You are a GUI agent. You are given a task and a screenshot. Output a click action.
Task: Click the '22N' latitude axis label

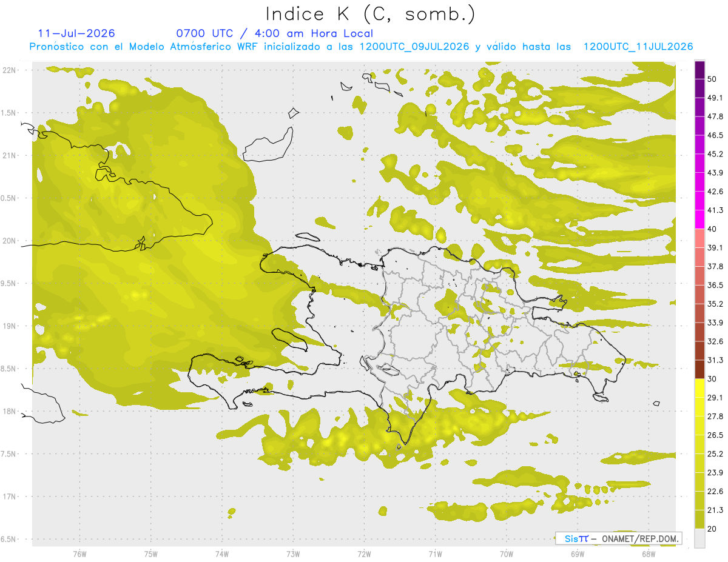click(10, 70)
